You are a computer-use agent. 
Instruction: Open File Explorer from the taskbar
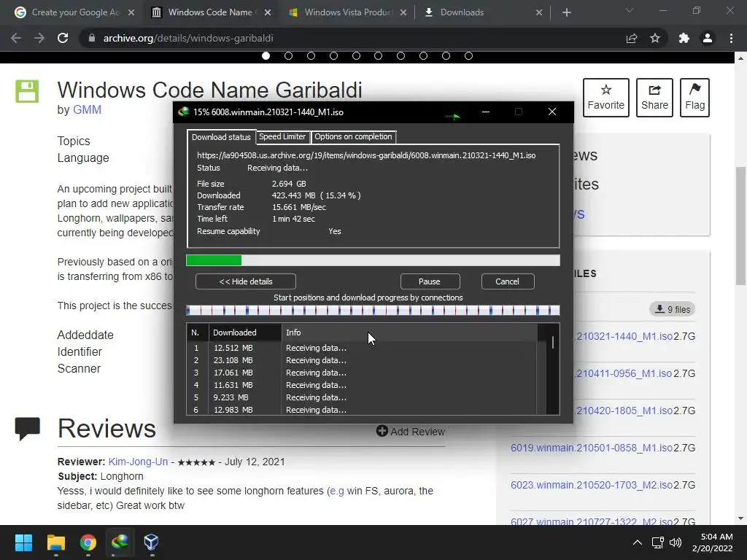56,542
